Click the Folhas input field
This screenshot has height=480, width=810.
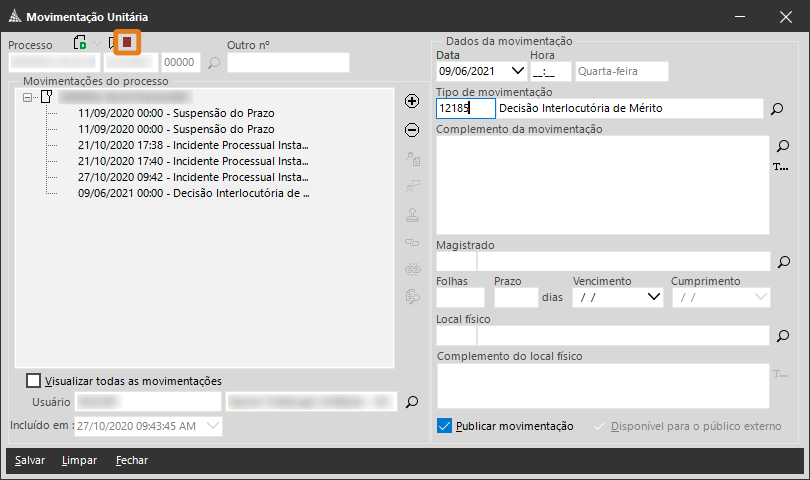click(460, 298)
